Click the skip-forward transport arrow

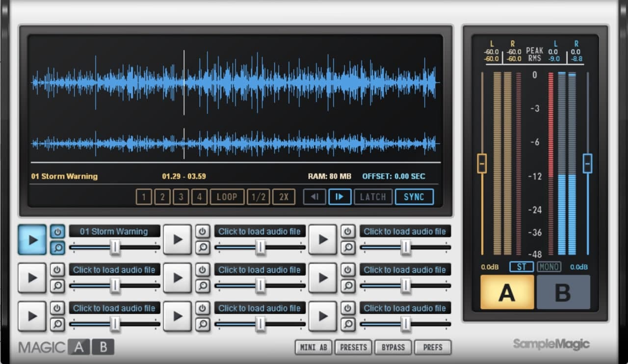[x=340, y=197]
